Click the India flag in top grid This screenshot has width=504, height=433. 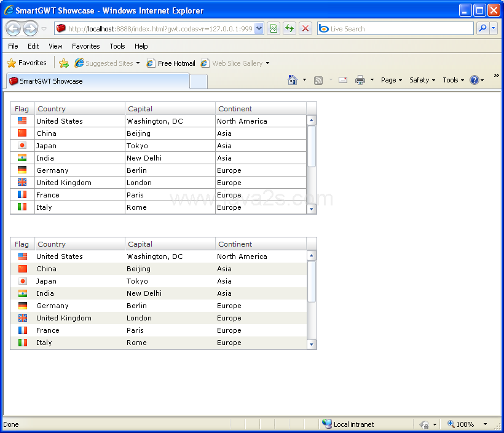22,157
